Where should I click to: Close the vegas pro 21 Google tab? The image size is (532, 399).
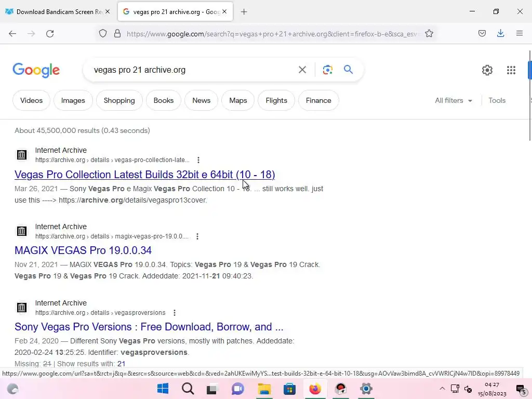point(224,11)
